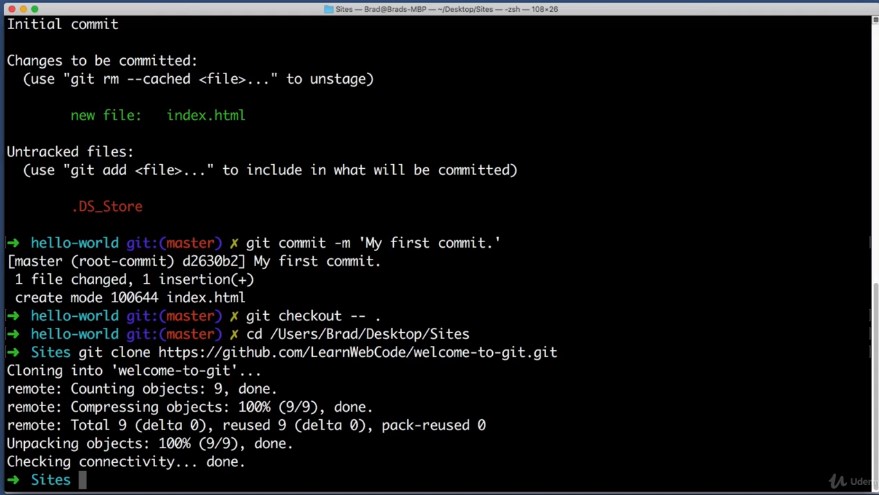The image size is (879, 495).
Task: Click the window title text in title bar
Action: click(x=445, y=8)
